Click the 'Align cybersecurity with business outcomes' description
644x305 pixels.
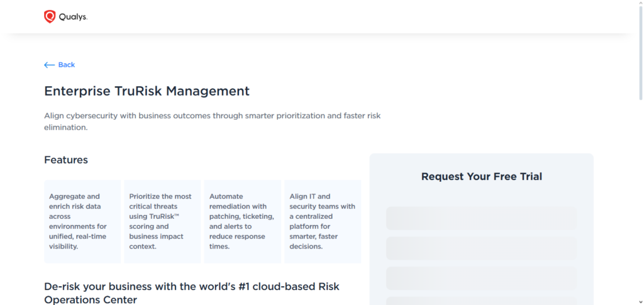click(213, 121)
